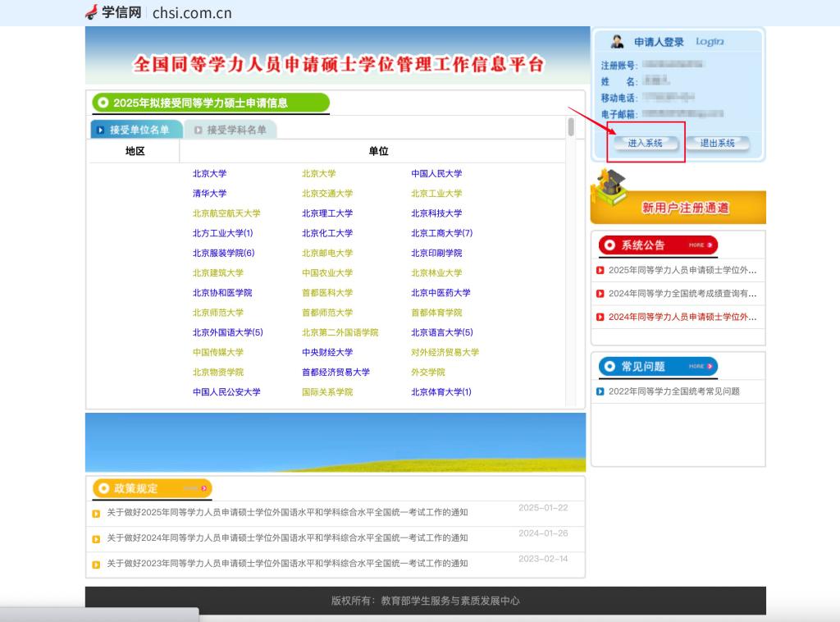Click the applicant avatar icon in login panel
The image size is (840, 622).
click(x=617, y=42)
